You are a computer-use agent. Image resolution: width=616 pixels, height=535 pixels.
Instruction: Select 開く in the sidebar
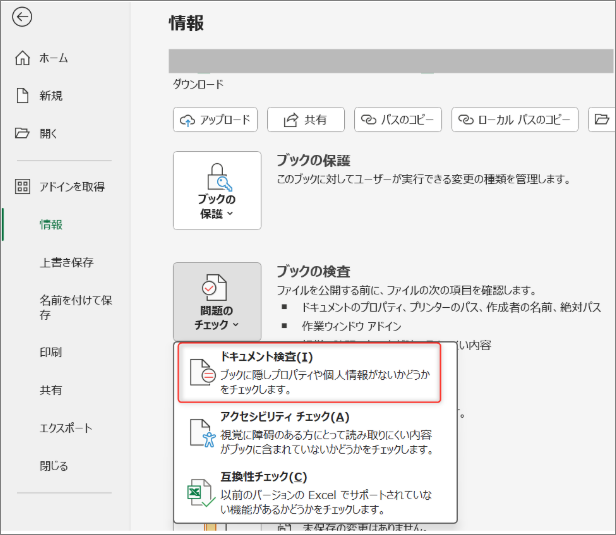point(48,134)
